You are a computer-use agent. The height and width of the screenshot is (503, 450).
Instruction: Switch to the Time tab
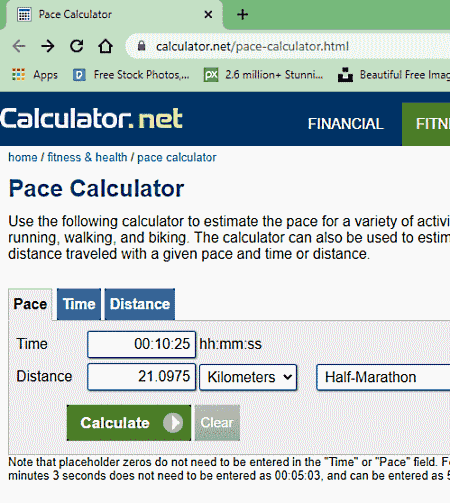[x=79, y=304]
